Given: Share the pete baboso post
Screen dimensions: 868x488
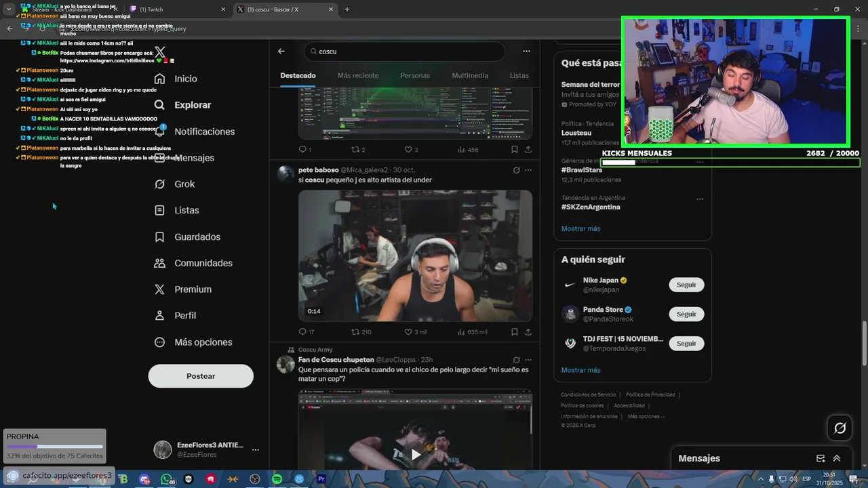Looking at the screenshot, I should tap(528, 332).
